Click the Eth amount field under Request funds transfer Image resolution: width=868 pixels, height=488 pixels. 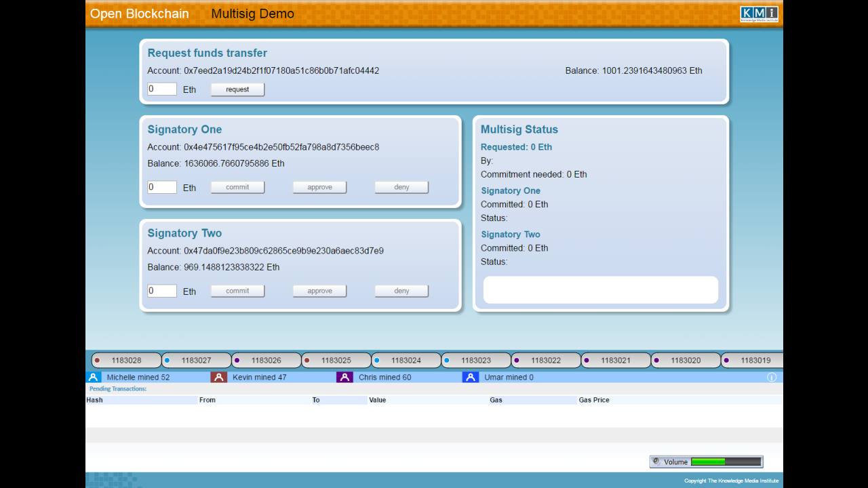[x=161, y=88]
